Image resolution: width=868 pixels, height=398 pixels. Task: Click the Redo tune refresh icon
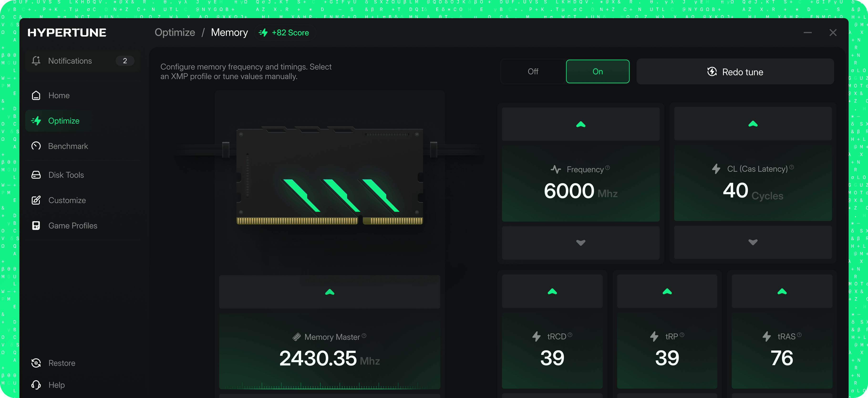click(712, 72)
